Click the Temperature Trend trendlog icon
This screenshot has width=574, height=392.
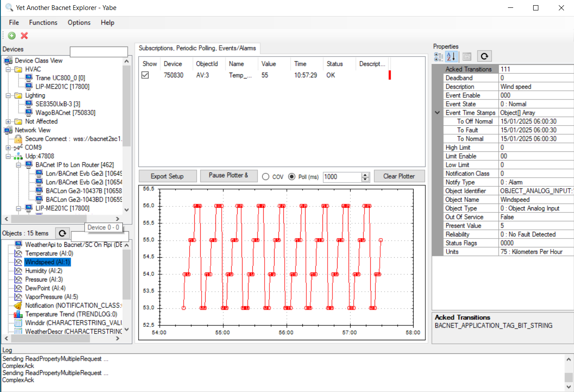point(18,314)
